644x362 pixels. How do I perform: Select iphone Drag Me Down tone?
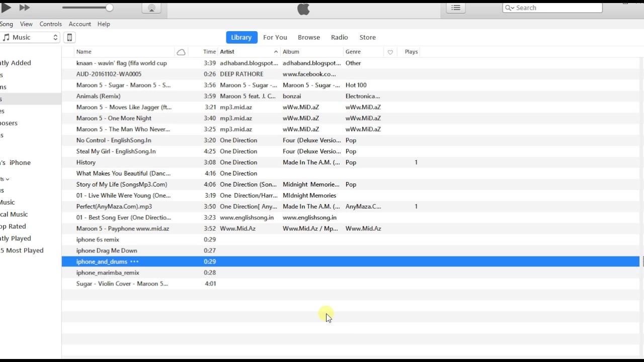107,251
